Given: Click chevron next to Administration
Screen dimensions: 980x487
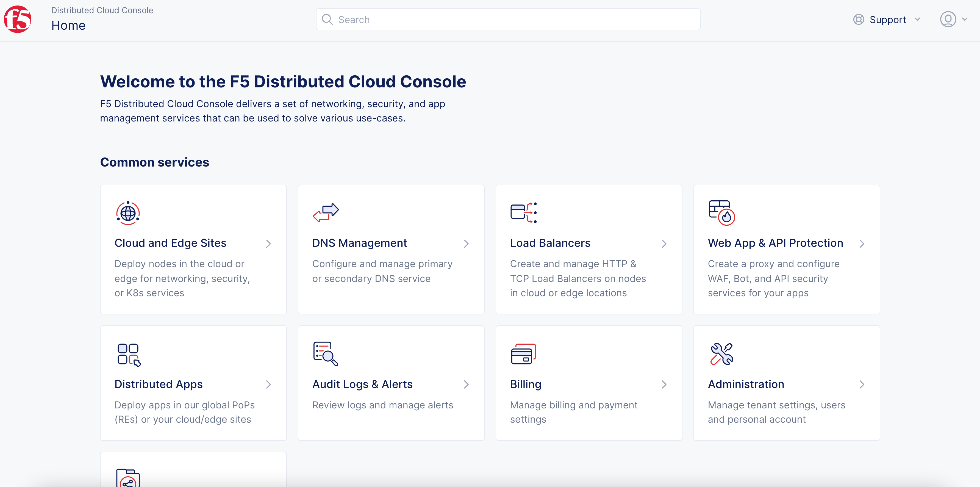Looking at the screenshot, I should 862,385.
